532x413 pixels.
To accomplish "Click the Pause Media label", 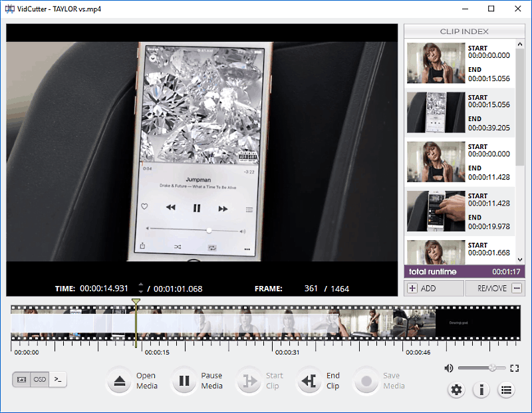I will (x=211, y=381).
